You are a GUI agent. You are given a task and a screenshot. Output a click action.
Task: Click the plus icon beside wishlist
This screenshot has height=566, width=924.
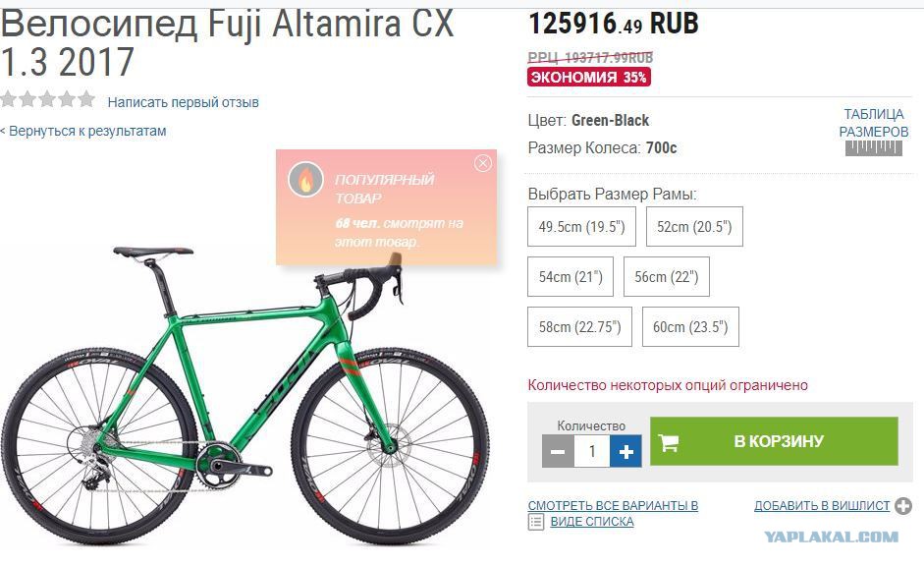pos(902,506)
